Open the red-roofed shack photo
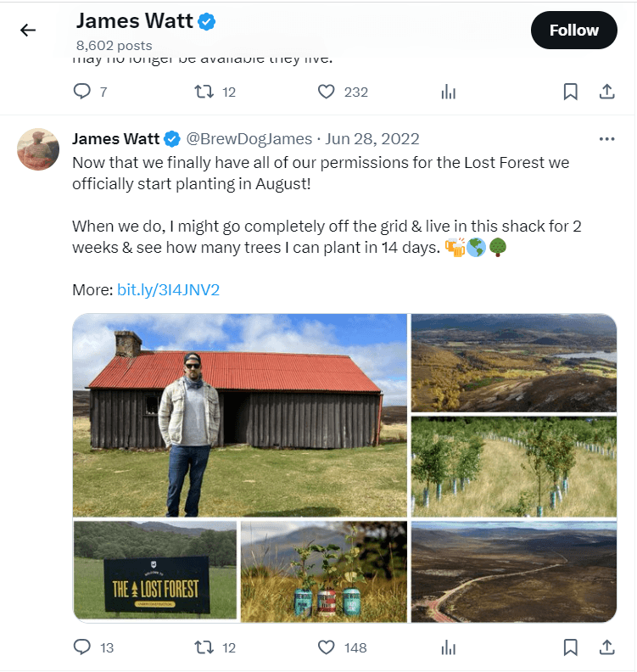This screenshot has height=672, width=637. pos(240,416)
